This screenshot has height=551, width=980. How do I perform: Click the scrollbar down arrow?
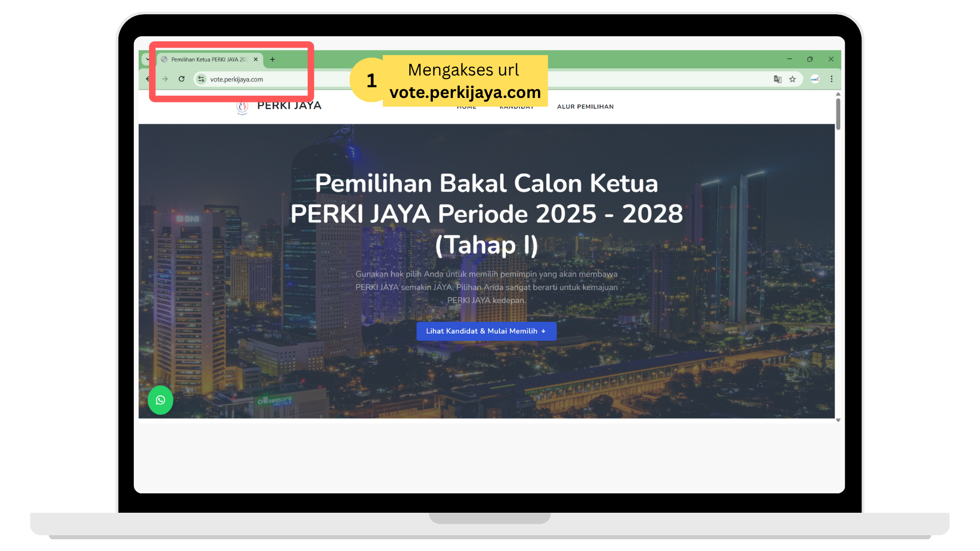coord(838,420)
